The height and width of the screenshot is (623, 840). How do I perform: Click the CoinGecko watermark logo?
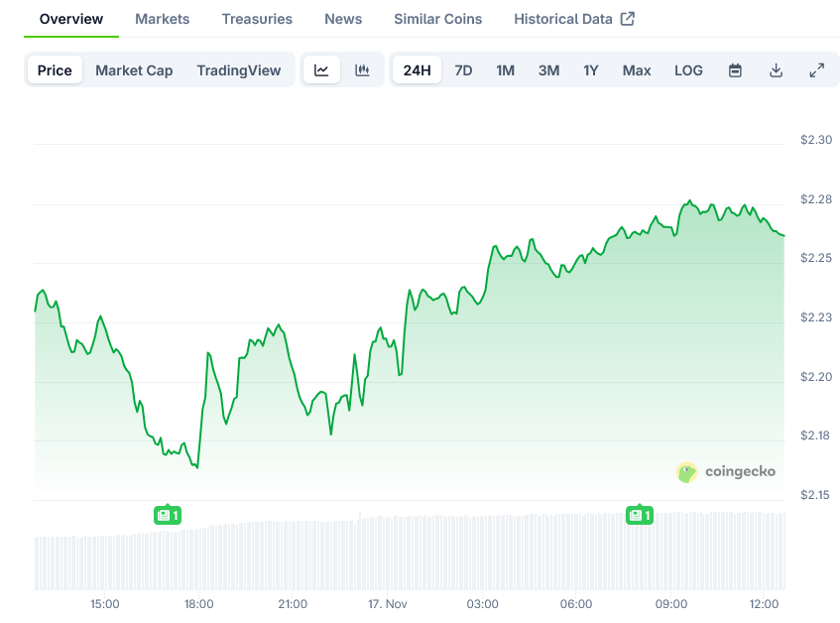[727, 472]
